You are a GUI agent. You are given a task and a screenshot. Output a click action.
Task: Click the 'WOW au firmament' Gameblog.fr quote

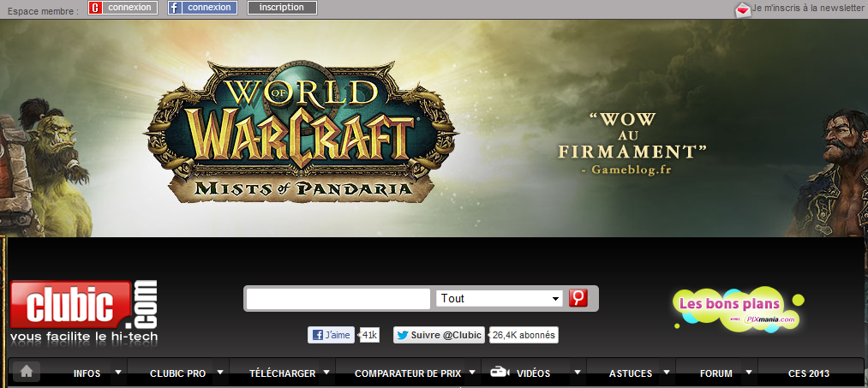(632, 143)
